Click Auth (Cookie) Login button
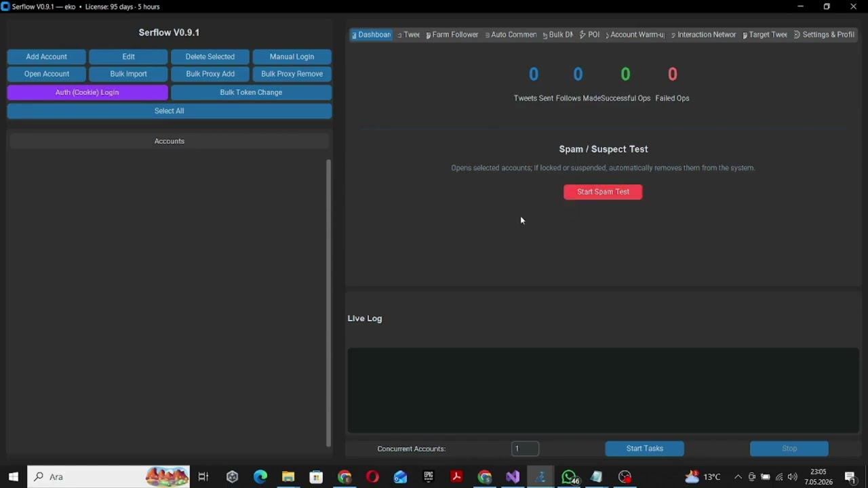Screen dimensions: 868x488 pyautogui.click(x=87, y=92)
